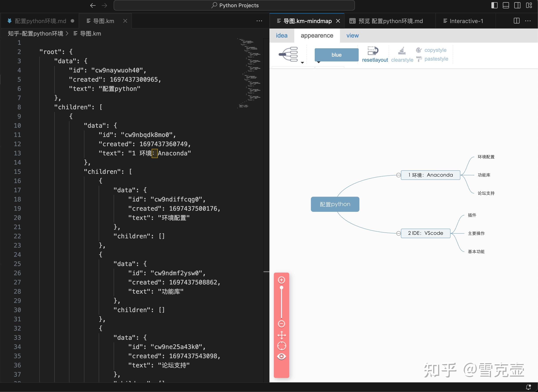Click the clearstyle broom icon
Screen dimensions: 538x392
pos(402,51)
